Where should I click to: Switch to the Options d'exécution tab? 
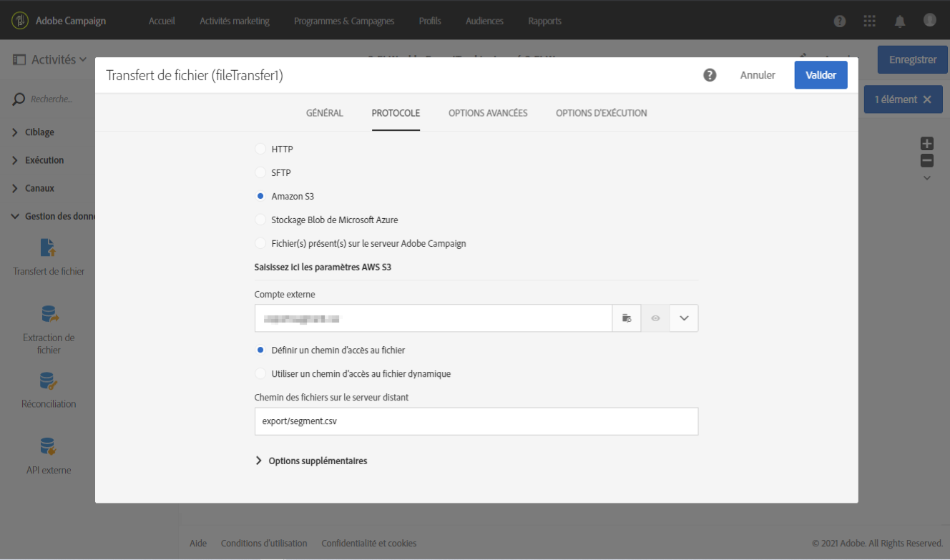coord(602,113)
